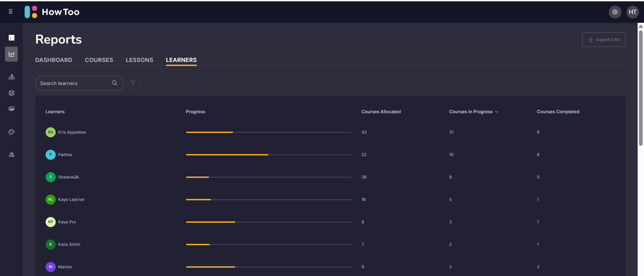The image size is (644, 276).
Task: Open the image gallery sidebar icon
Action: (11, 109)
